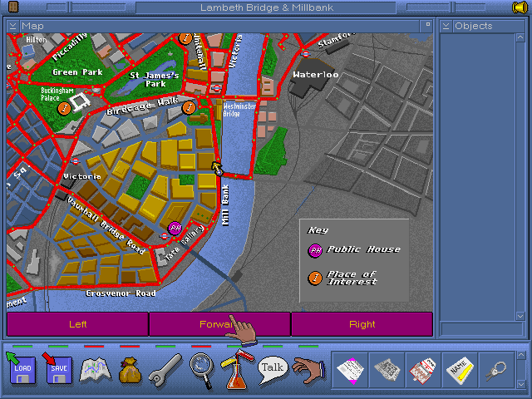Click the Underground symbol near Waterloo
532x399 pixels.
click(306, 53)
